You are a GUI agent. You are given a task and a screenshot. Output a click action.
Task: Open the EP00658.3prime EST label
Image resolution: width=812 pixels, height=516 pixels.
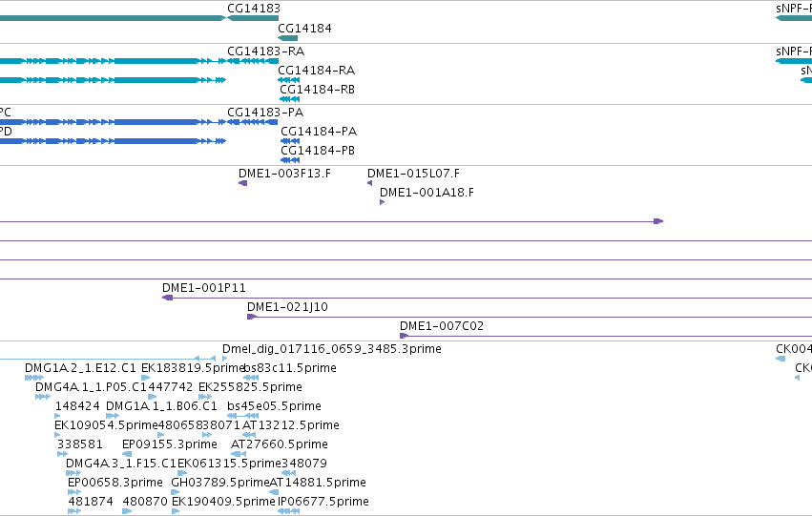(x=115, y=483)
